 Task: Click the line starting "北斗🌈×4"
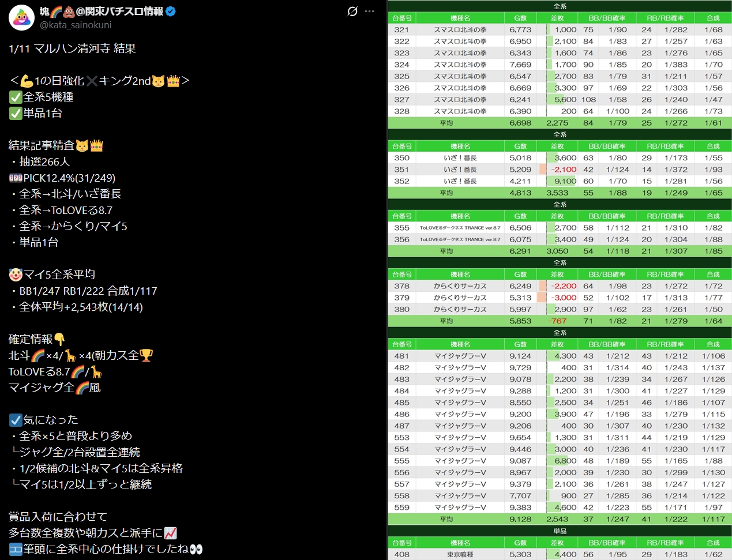81,355
